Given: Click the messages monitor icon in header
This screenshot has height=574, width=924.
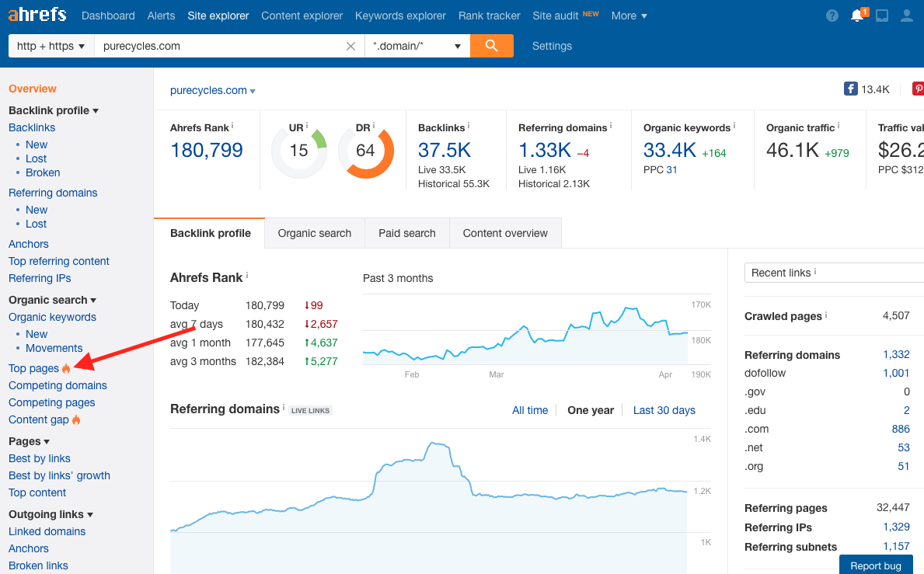Looking at the screenshot, I should pos(882,16).
